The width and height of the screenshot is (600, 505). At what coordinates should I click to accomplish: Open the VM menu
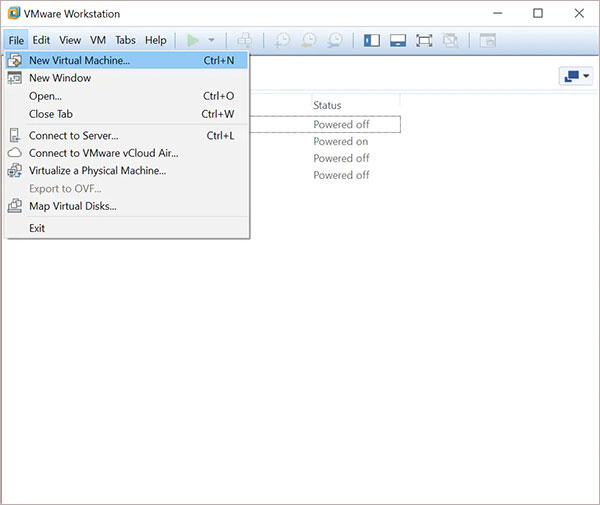[x=98, y=40]
